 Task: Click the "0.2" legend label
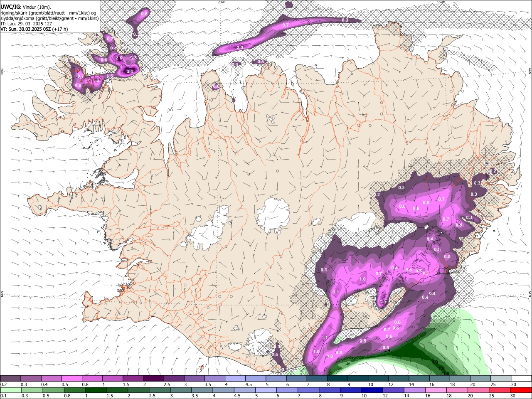pos(3,384)
